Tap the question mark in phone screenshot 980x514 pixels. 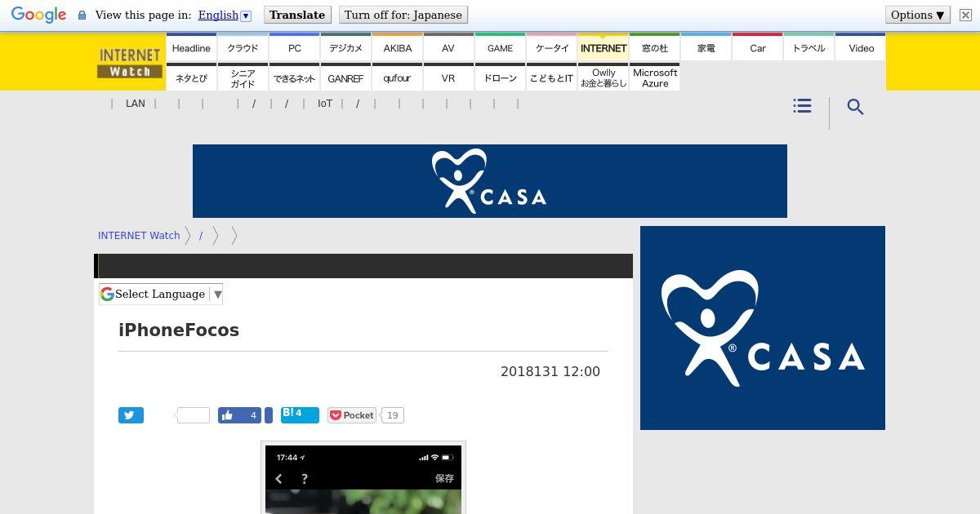pos(305,479)
